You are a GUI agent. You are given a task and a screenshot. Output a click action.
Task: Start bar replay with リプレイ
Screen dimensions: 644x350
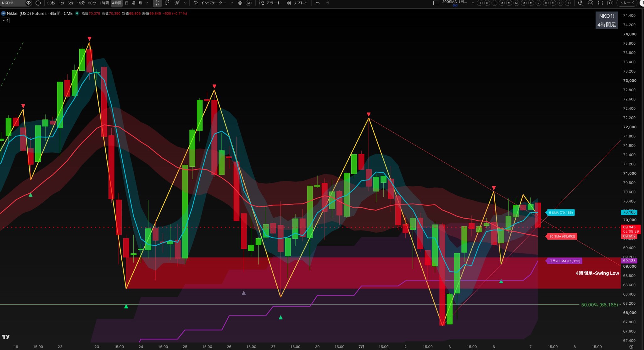point(297,3)
